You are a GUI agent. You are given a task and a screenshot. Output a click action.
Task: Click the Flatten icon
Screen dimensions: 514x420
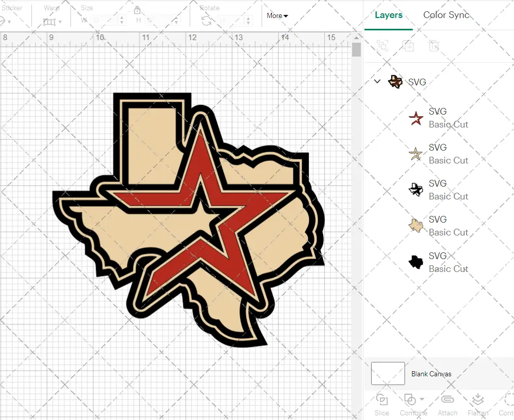[x=478, y=399]
